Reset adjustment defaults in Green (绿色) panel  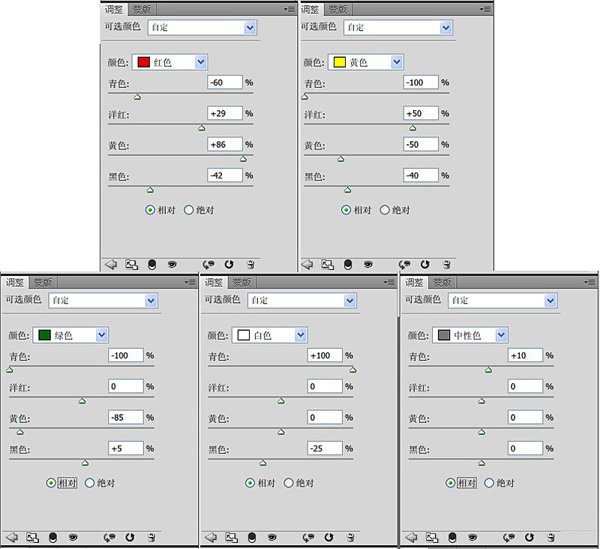pyautogui.click(x=130, y=538)
